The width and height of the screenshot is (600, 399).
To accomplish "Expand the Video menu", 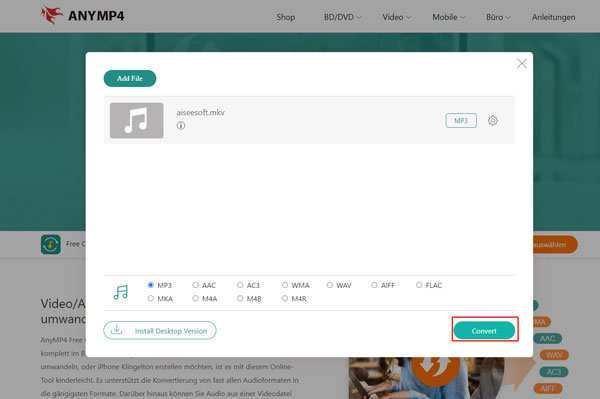I will [x=396, y=17].
